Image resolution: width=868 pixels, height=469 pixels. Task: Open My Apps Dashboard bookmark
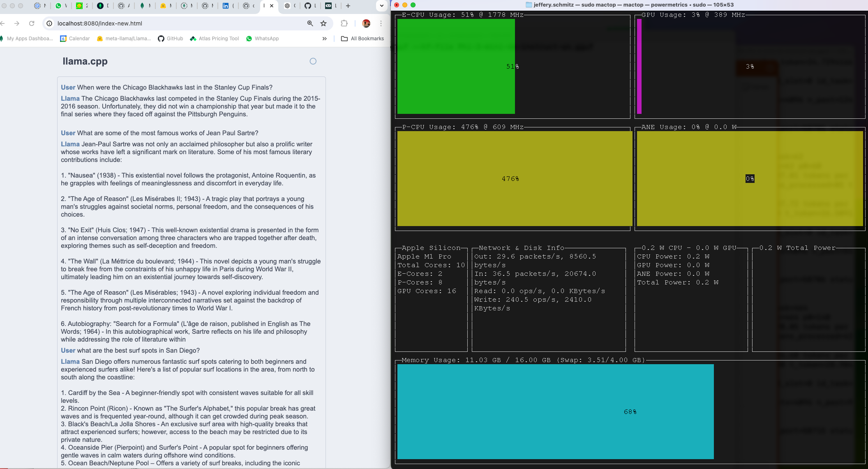27,39
